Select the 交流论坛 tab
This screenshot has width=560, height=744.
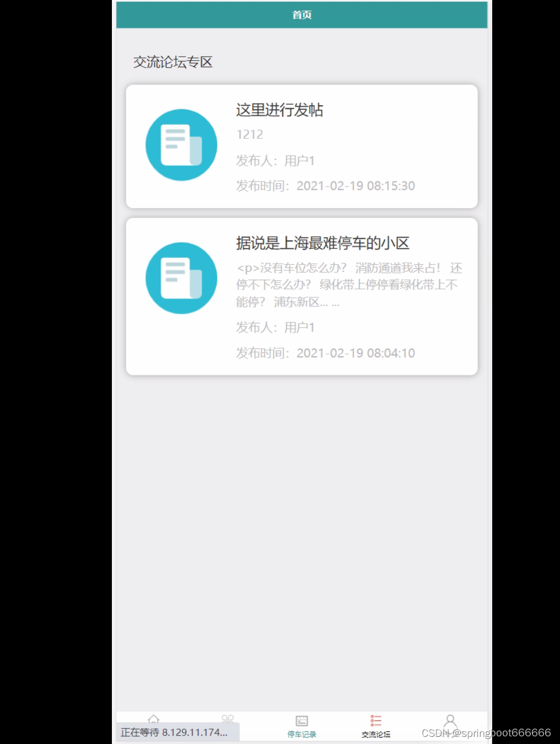point(376,726)
